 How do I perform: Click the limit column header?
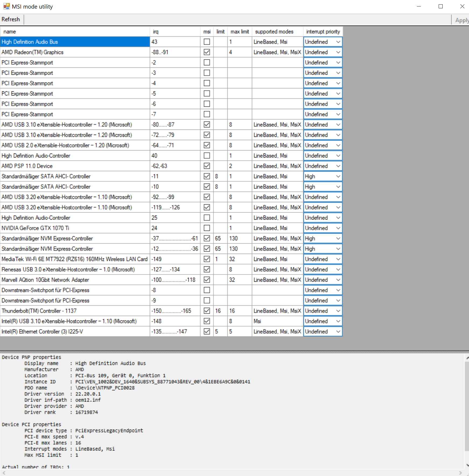tap(220, 32)
